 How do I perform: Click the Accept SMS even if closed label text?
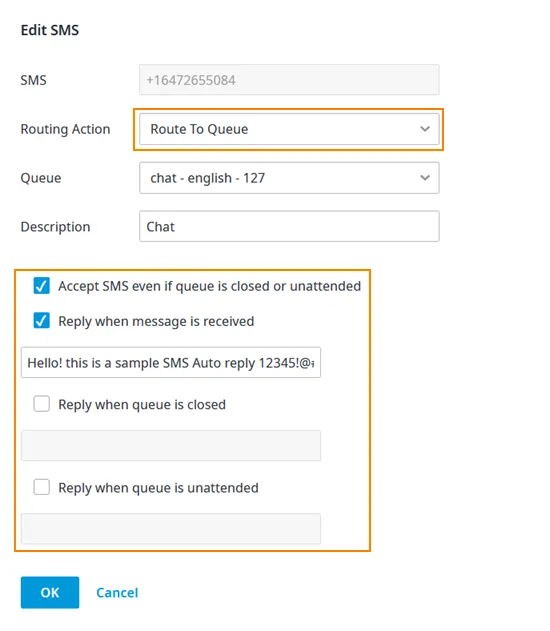click(x=210, y=286)
